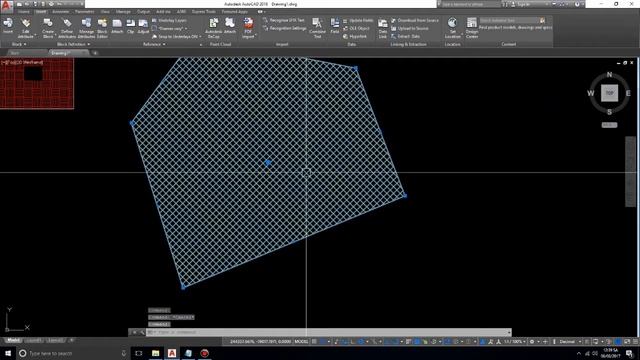Open Recognition Settings

[285, 28]
